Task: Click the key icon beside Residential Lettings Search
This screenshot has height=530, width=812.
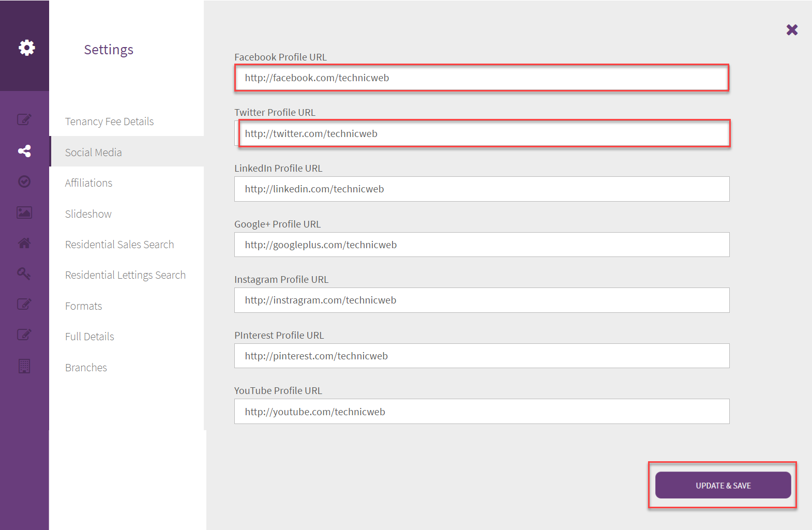Action: pyautogui.click(x=24, y=274)
